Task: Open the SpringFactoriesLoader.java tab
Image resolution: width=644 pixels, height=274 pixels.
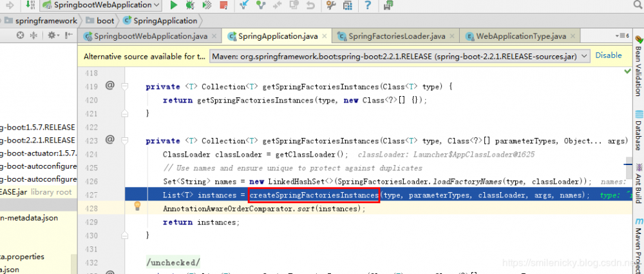Action: click(x=397, y=36)
